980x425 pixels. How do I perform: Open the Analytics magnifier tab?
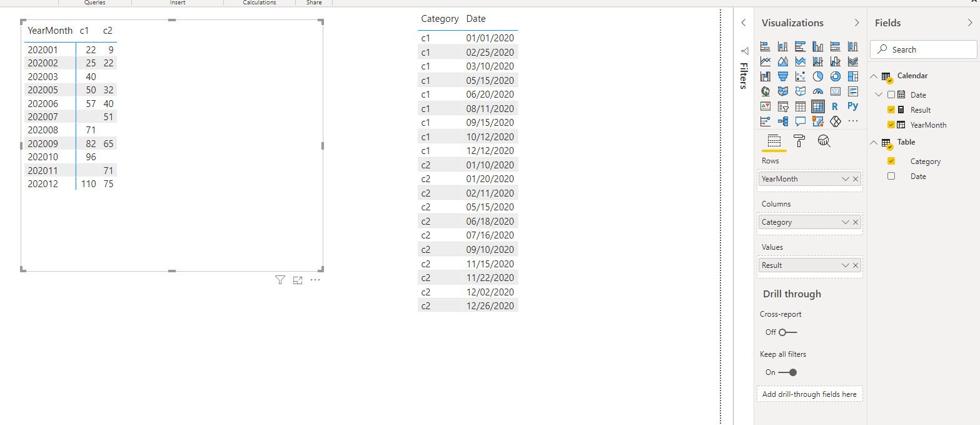(x=824, y=141)
